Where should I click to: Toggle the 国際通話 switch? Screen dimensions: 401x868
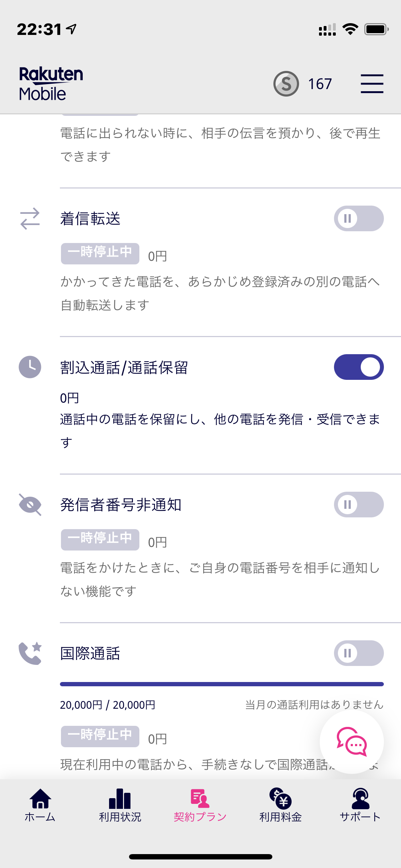pyautogui.click(x=359, y=653)
